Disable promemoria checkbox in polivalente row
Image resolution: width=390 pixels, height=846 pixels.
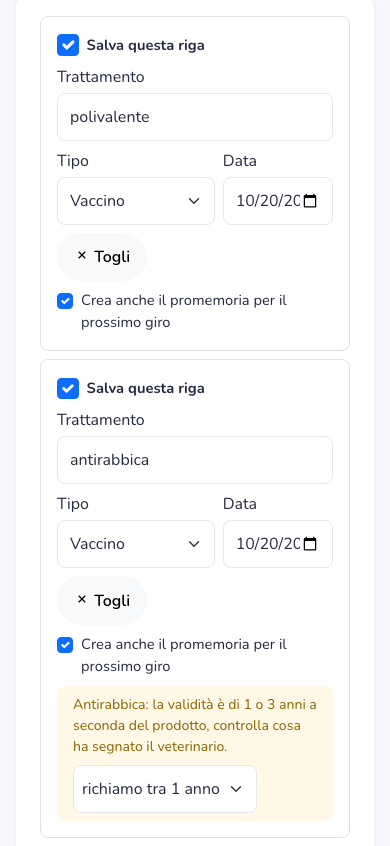pyautogui.click(x=65, y=301)
